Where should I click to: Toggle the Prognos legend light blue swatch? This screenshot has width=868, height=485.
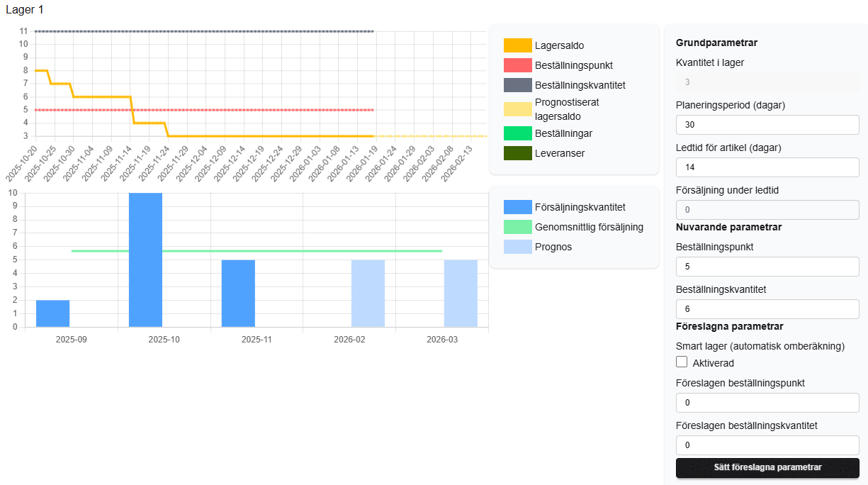tap(517, 247)
